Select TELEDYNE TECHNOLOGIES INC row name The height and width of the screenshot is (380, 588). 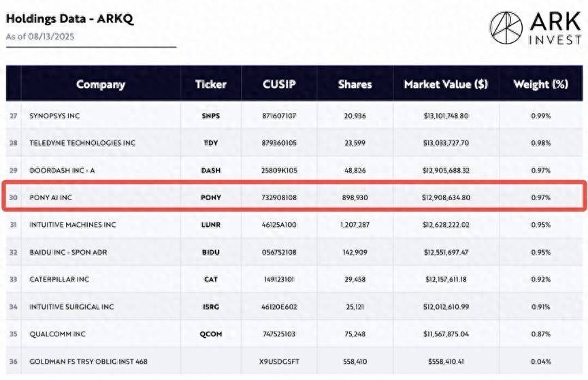(x=82, y=143)
